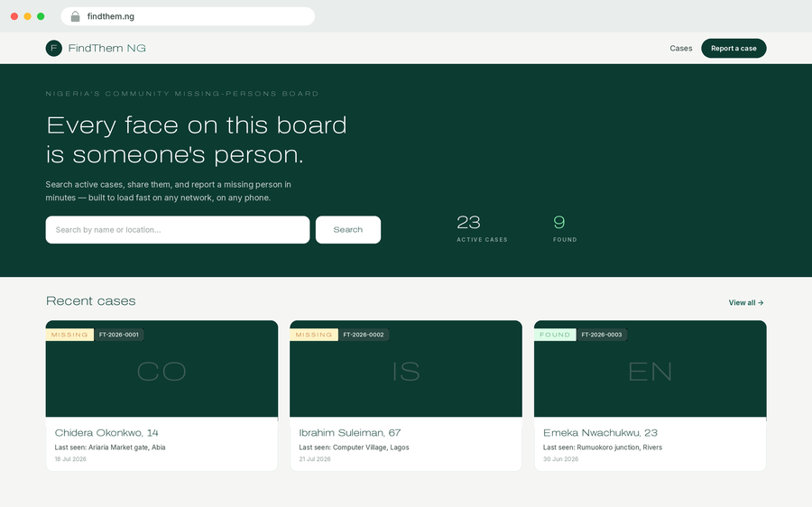812x507 pixels.
Task: Click the Search active cases description paragraph
Action: point(169,191)
